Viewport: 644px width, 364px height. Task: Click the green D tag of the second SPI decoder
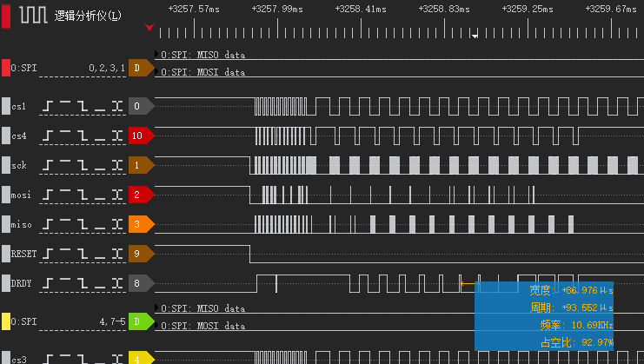pos(142,321)
